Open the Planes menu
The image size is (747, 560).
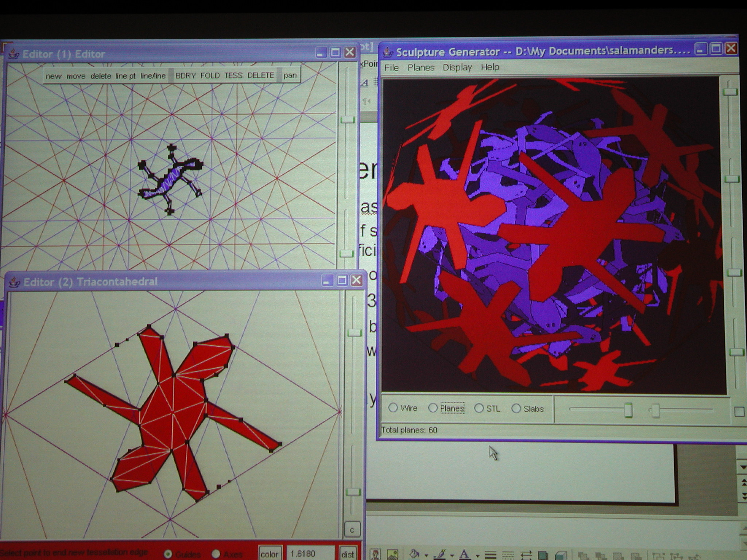click(x=421, y=67)
